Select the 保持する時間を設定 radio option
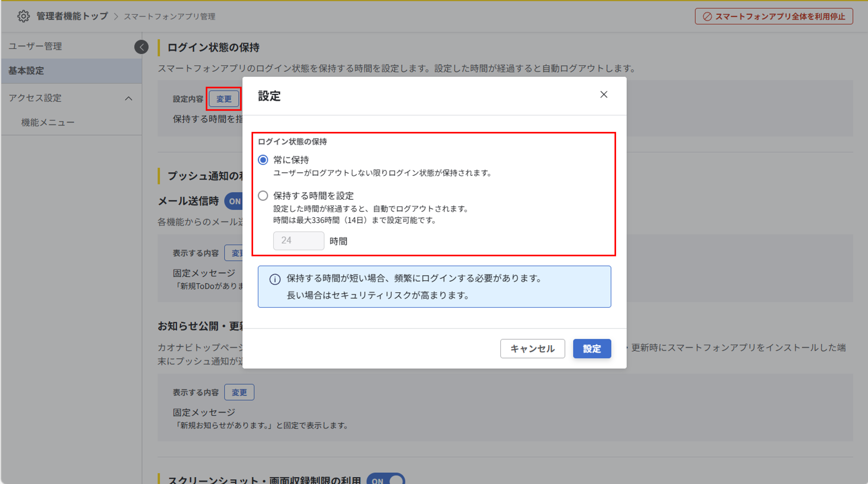Screen dimensions: 868x484 click(x=263, y=196)
